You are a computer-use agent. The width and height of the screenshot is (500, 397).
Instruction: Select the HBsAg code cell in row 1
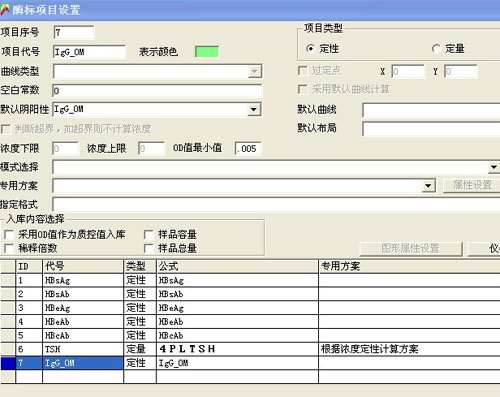click(x=83, y=281)
